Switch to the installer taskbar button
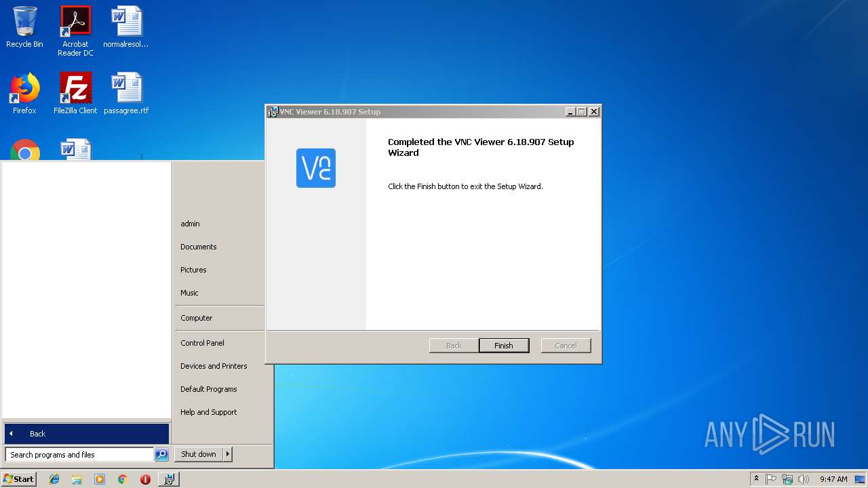 coord(169,479)
